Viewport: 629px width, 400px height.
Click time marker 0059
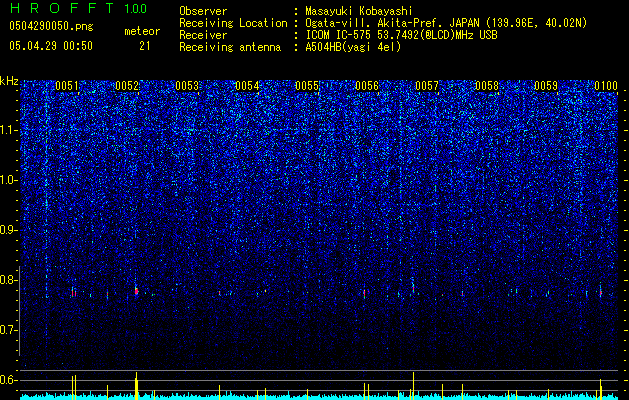(x=546, y=86)
